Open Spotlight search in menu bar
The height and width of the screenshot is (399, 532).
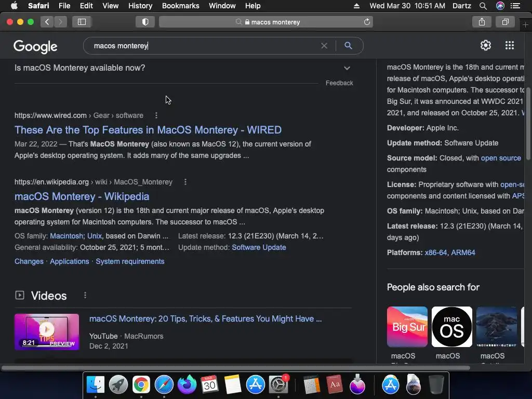click(x=483, y=6)
